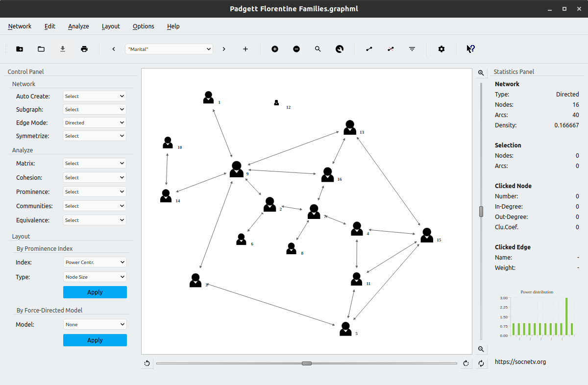Click the add edge toolbar icon

point(369,49)
